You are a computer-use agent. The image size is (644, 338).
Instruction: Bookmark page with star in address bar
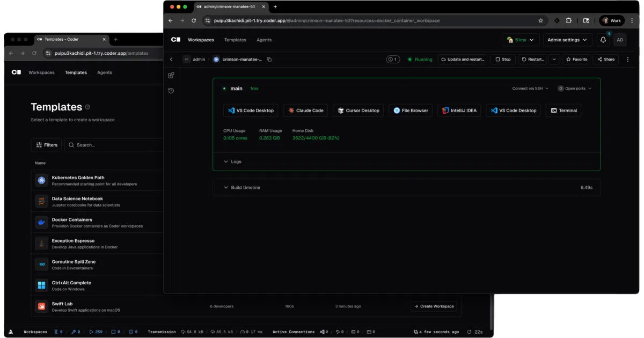(x=540, y=20)
